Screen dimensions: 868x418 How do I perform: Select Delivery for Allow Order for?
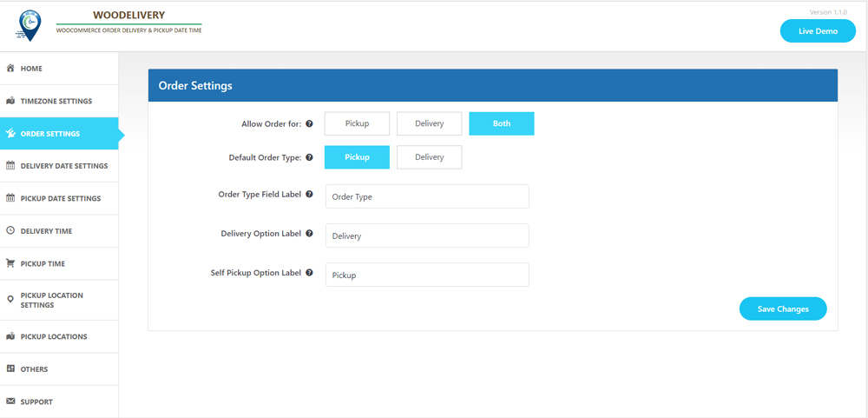pos(429,123)
